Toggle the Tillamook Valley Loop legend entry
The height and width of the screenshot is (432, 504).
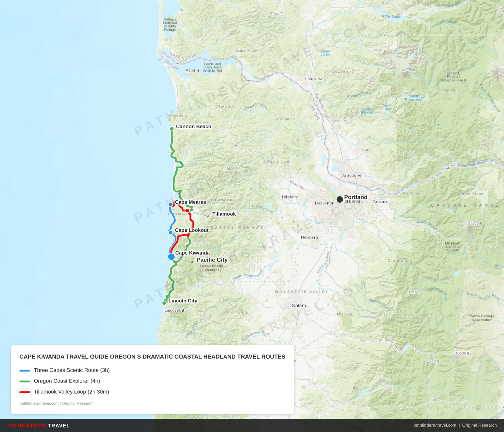(x=71, y=392)
